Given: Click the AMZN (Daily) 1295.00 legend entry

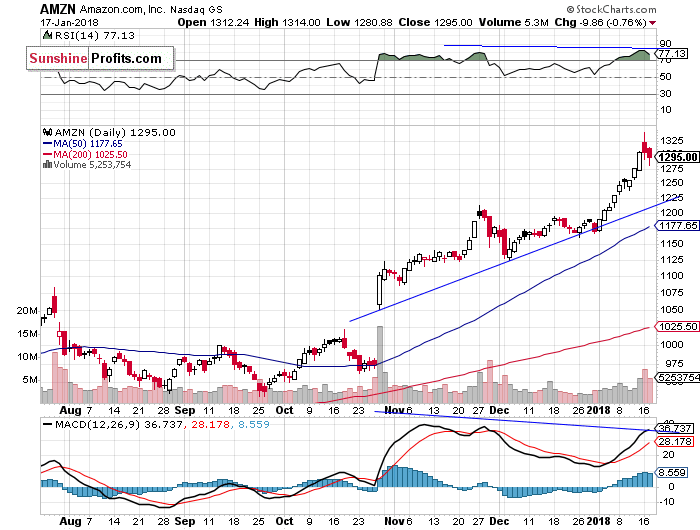Looking at the screenshot, I should coord(115,133).
